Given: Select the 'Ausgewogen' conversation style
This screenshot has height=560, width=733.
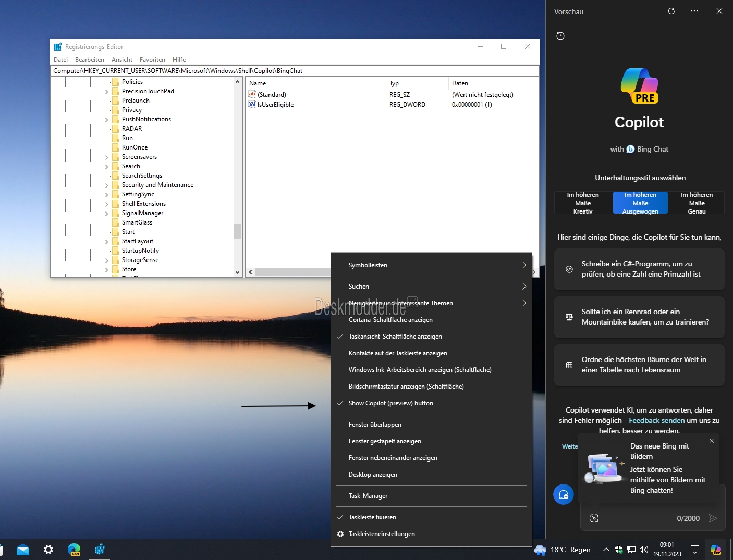Looking at the screenshot, I should click(x=640, y=203).
